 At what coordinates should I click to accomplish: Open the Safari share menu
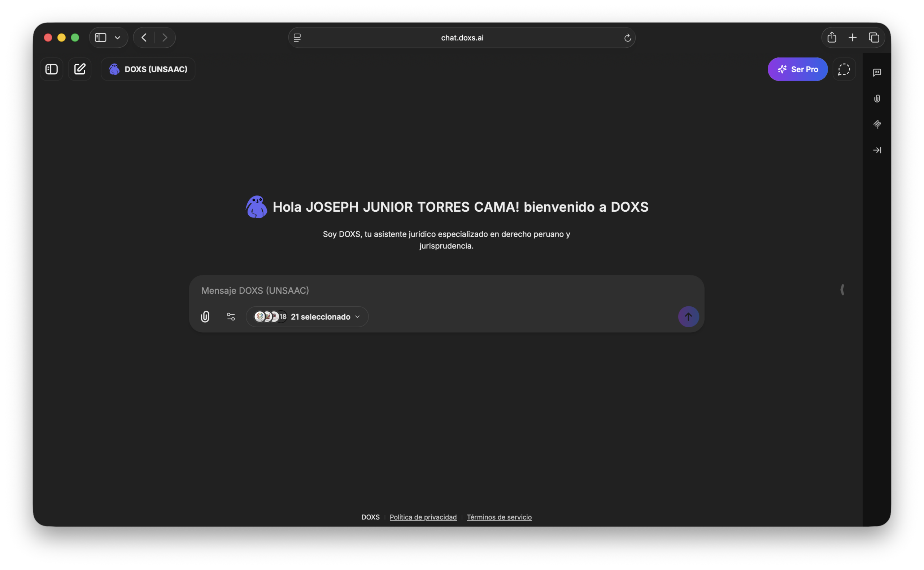click(831, 37)
